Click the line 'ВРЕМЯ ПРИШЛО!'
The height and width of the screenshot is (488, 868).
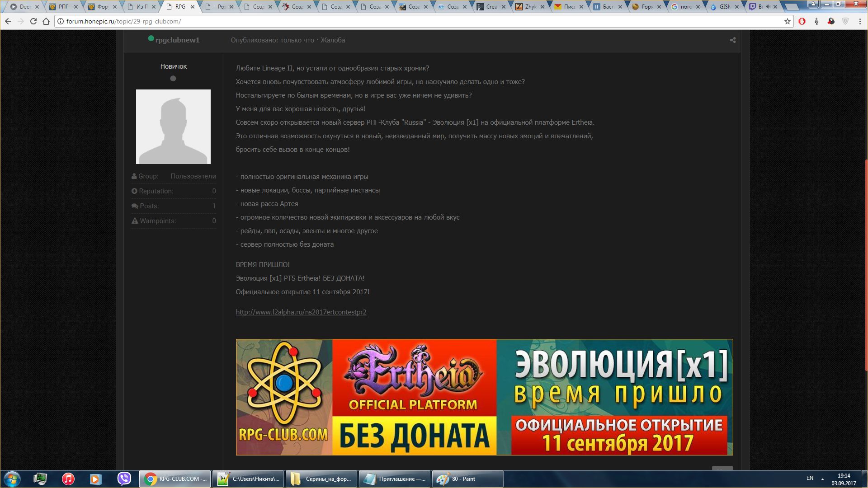[x=263, y=265]
